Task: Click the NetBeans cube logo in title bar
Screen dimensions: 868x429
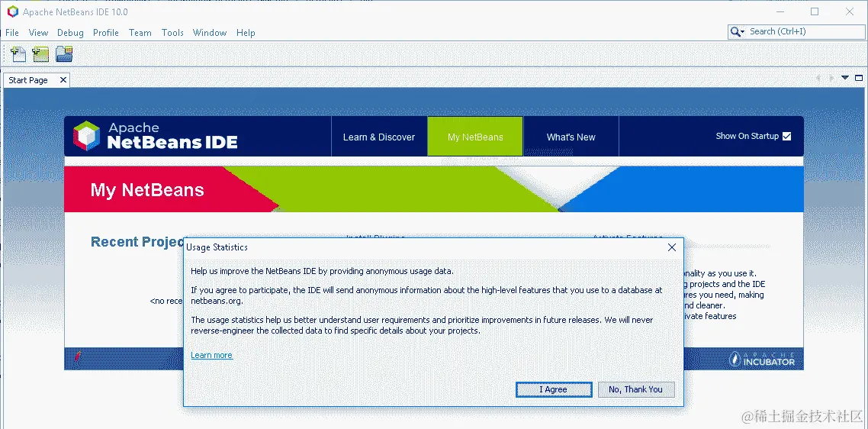Action: pyautogui.click(x=12, y=11)
